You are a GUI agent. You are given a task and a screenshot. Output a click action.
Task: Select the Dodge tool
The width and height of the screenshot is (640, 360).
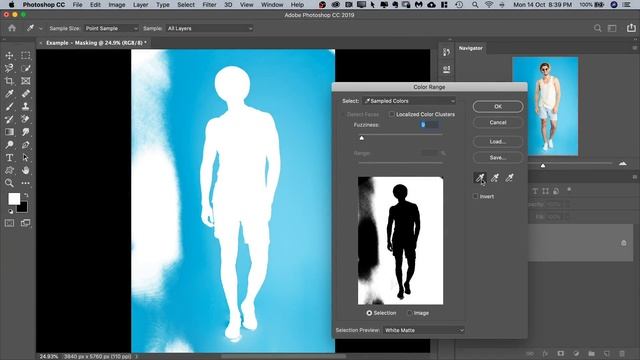pos(9,145)
